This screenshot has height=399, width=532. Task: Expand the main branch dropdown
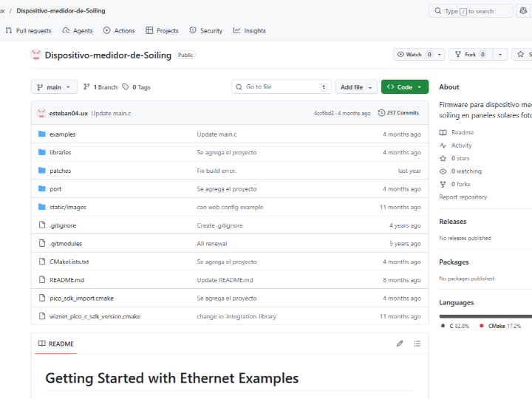coord(54,87)
